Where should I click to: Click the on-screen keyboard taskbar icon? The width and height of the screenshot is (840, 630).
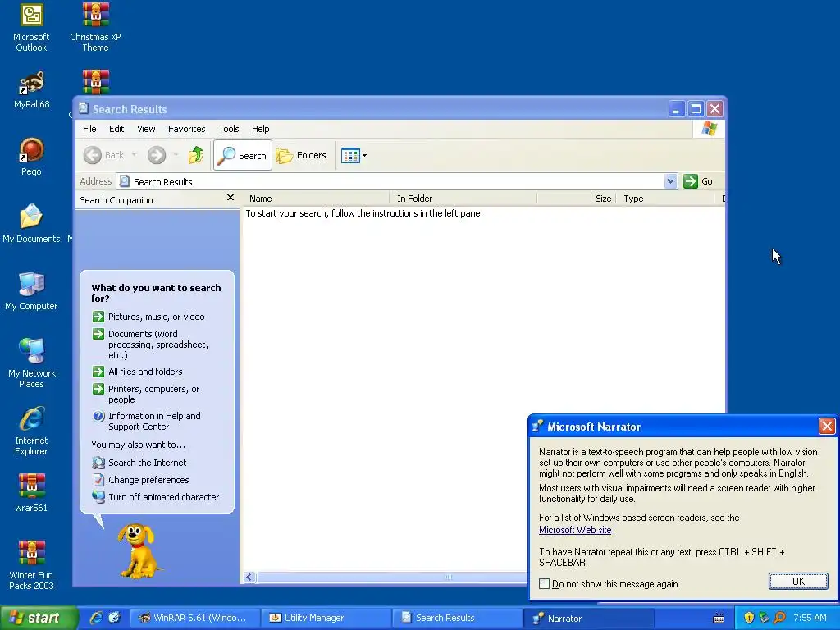click(719, 619)
